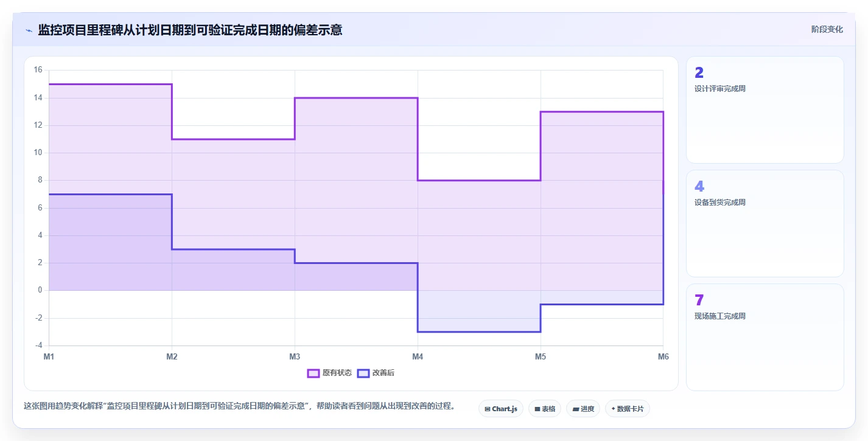Image resolution: width=868 pixels, height=441 pixels.
Task: Click the -4 tick on the y-axis
Action: (38, 346)
